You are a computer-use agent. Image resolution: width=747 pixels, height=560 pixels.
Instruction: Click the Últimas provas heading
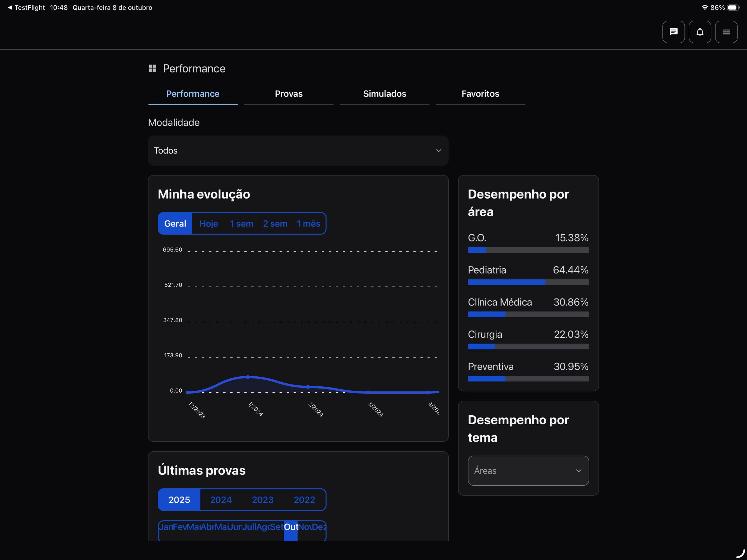click(x=202, y=470)
